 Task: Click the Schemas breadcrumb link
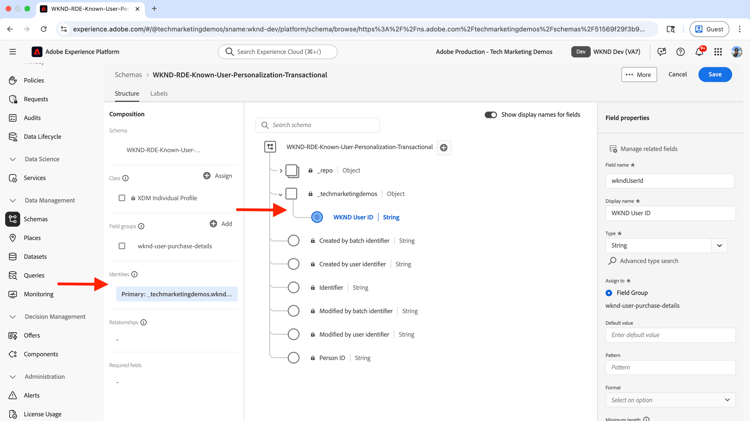128,75
